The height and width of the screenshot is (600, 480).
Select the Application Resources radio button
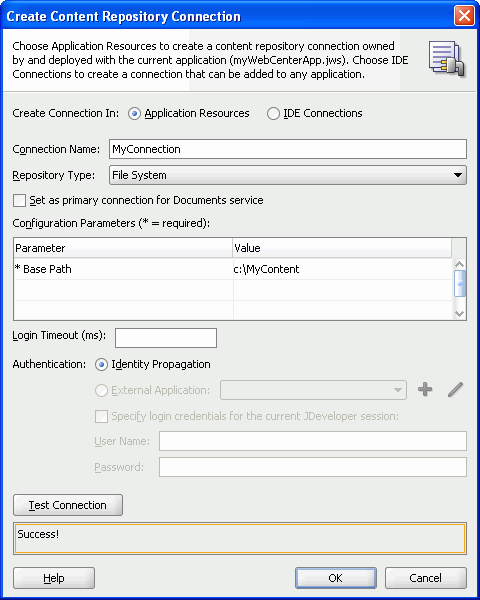134,114
